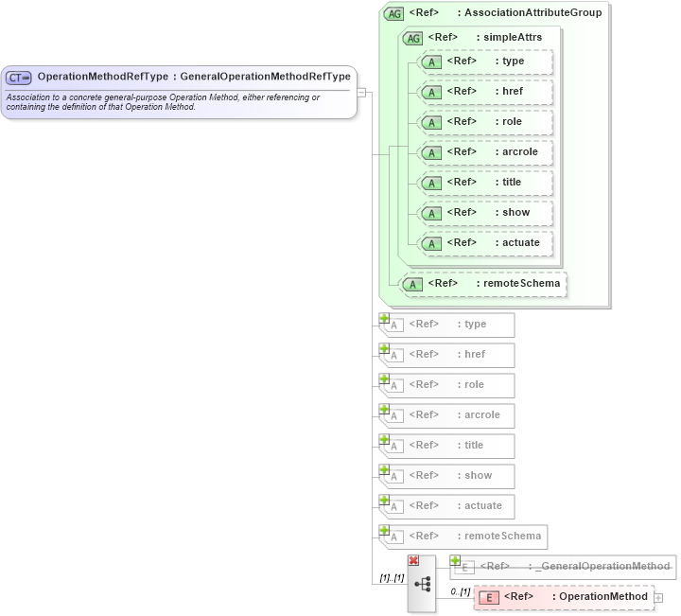Select the greyed-out 'actuate' attribute box
This screenshot has width=681, height=616.
(447, 506)
